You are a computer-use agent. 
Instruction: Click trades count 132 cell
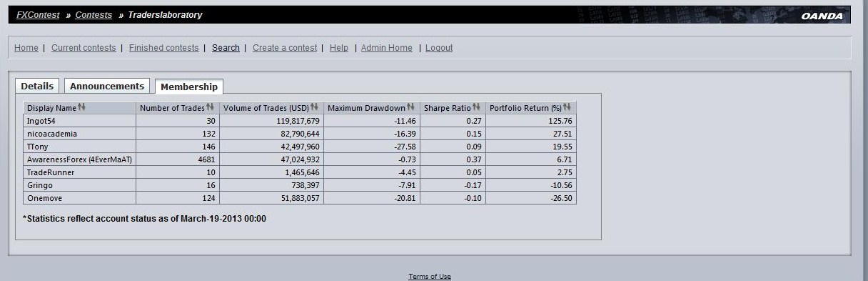pos(177,134)
